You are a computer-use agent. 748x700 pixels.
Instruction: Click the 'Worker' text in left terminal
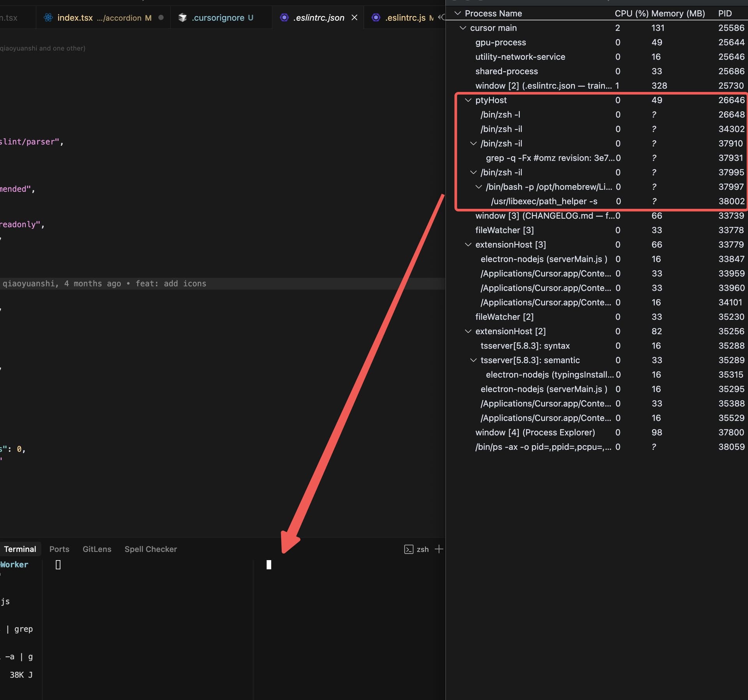pos(14,564)
